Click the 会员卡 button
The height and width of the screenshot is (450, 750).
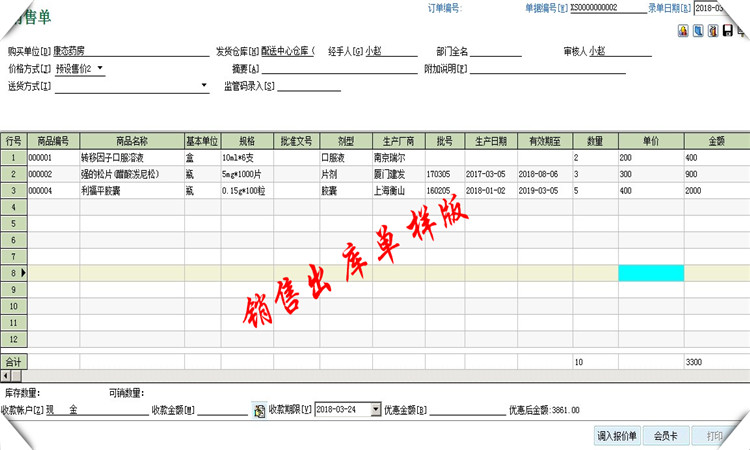pyautogui.click(x=666, y=436)
